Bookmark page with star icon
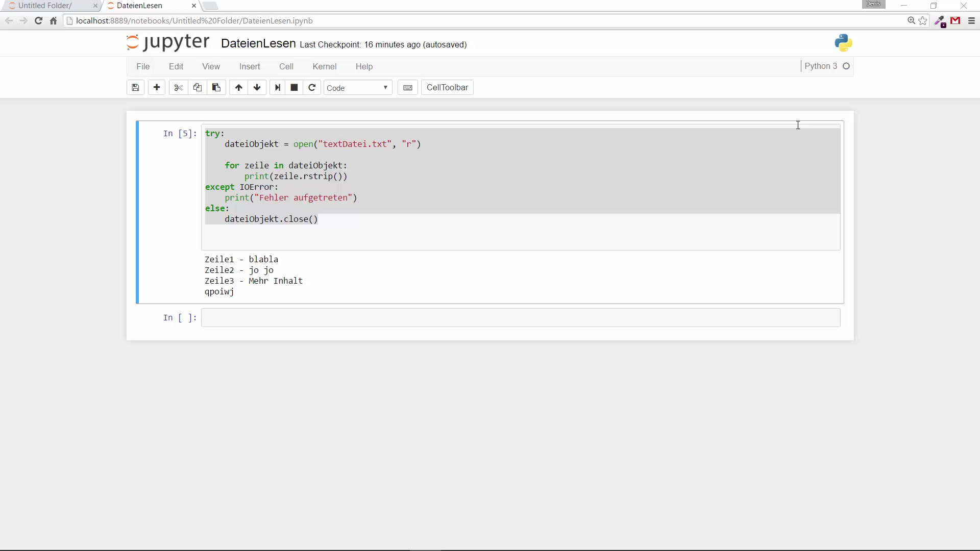 (x=923, y=21)
